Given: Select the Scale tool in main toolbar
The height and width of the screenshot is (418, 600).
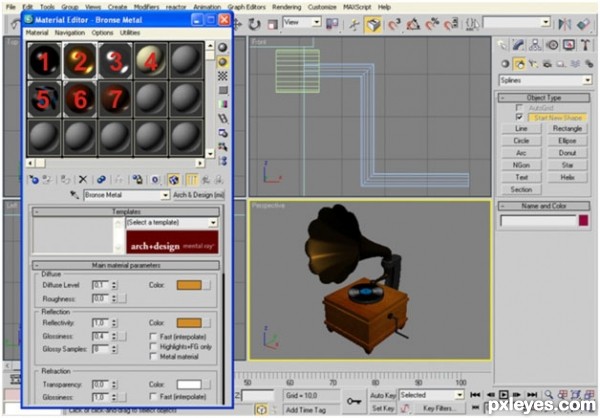Looking at the screenshot, I should click(272, 24).
